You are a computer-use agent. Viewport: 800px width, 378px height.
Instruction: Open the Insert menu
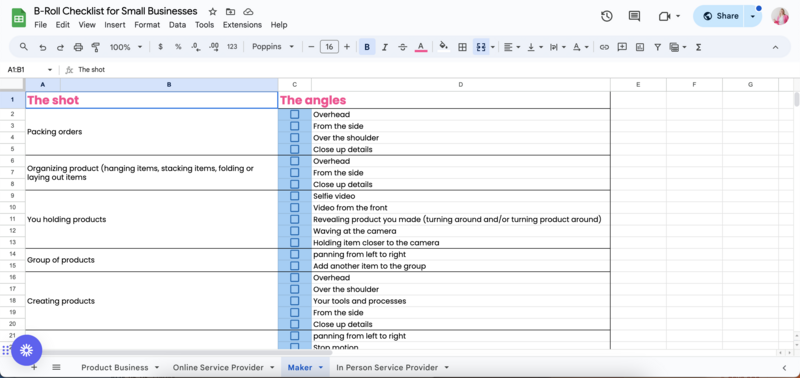[x=115, y=24]
